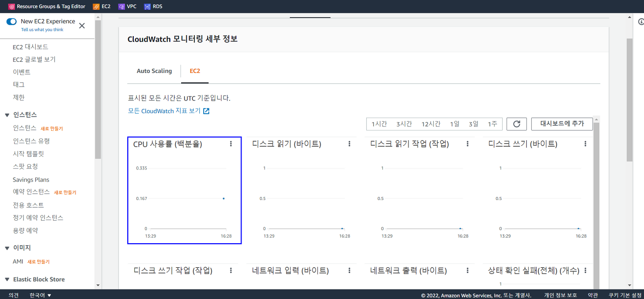Collapse the 이미지 sidebar section

7,248
